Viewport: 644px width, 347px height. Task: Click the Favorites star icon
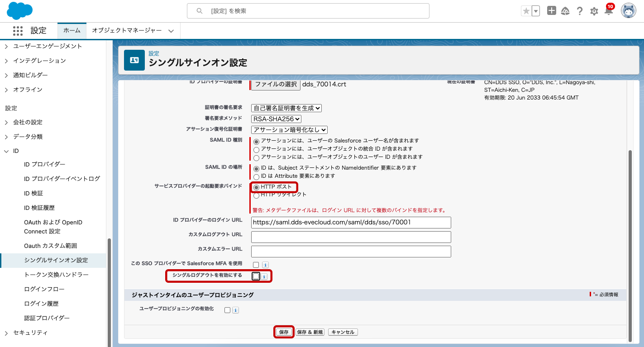tap(526, 11)
